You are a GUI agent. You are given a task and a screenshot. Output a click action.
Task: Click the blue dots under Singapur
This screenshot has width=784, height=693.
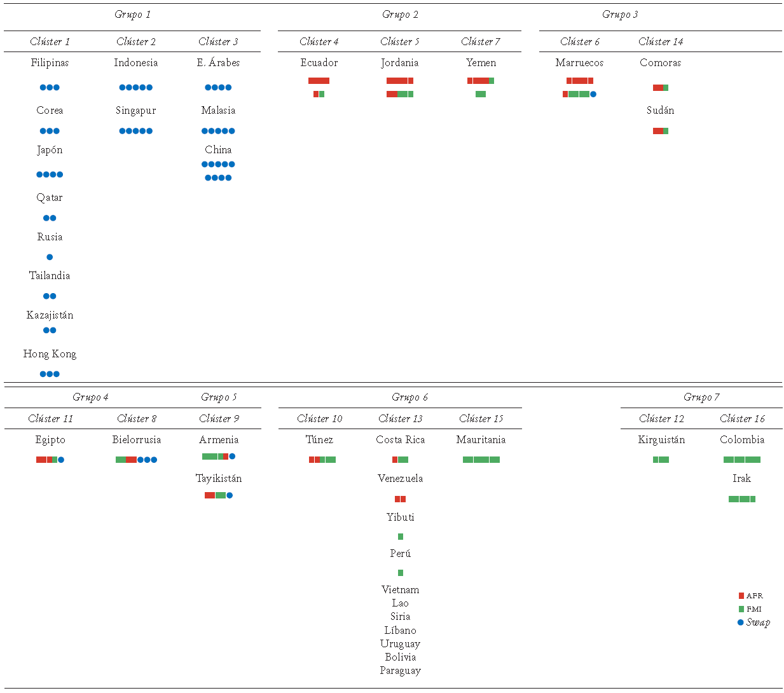click(x=135, y=131)
